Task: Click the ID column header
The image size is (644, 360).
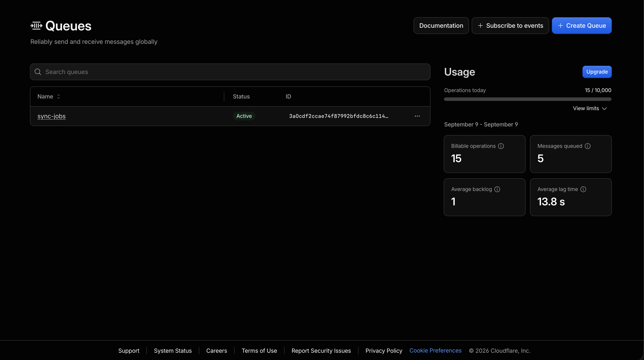Action: coord(288,96)
